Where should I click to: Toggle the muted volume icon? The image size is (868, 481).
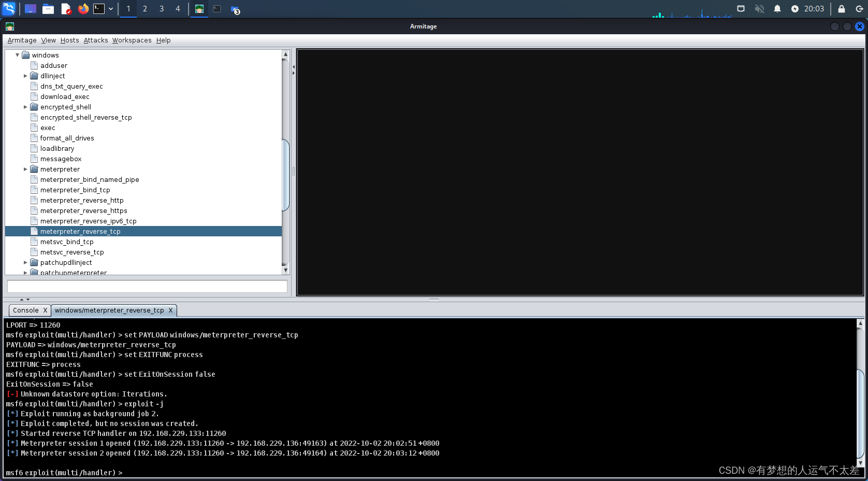pyautogui.click(x=759, y=9)
